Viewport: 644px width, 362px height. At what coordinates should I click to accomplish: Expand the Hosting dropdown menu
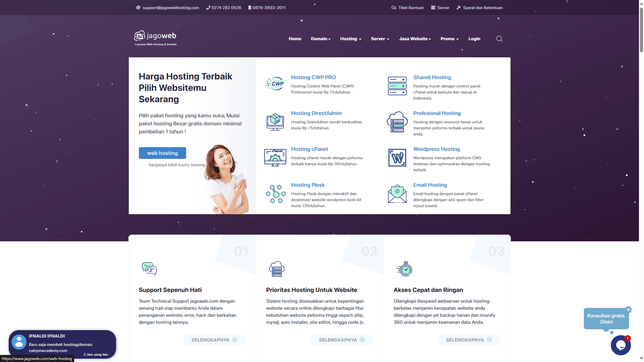pos(351,39)
